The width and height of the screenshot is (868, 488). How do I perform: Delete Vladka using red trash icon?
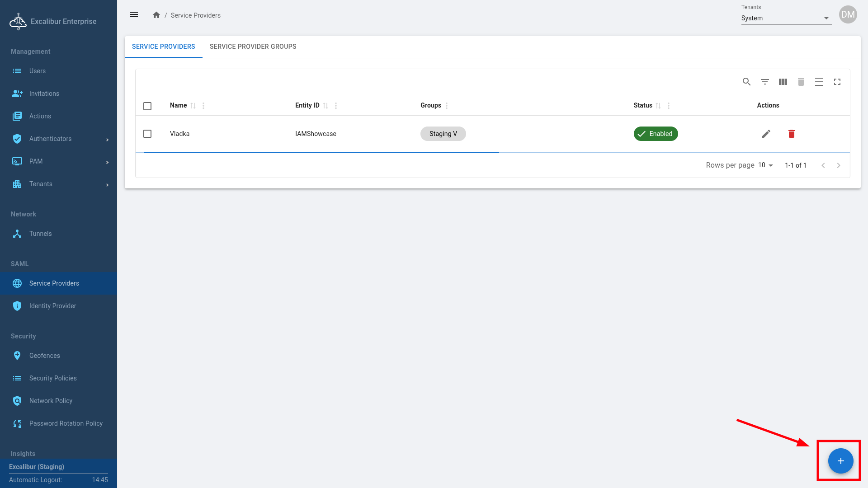(791, 134)
